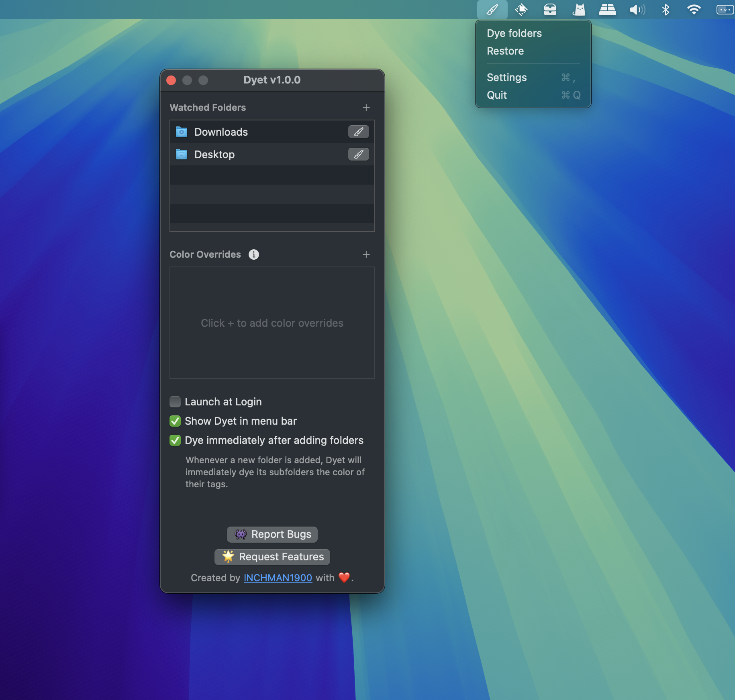Click the 'Whenever a new folder is added' description
Viewport: 735px width, 700px height.
point(275,472)
